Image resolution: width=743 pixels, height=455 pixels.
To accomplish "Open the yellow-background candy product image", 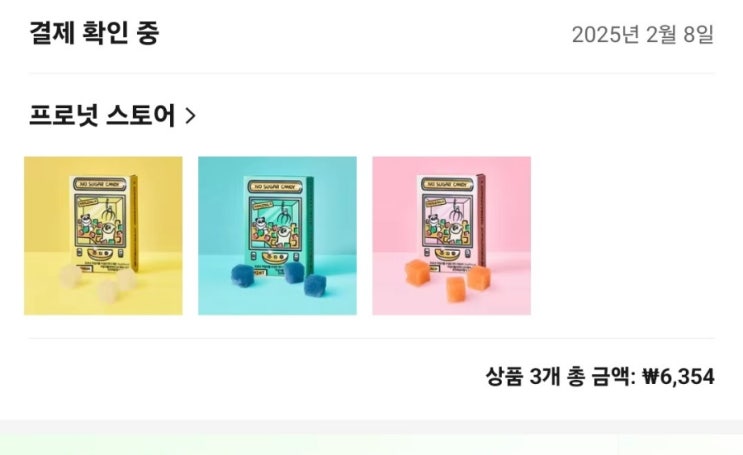I will coord(103,236).
